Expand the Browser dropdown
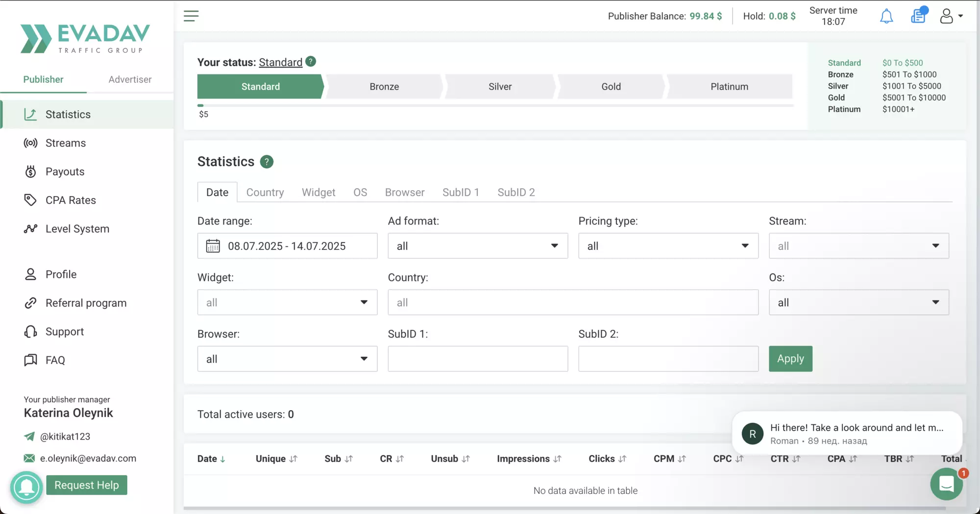 287,359
